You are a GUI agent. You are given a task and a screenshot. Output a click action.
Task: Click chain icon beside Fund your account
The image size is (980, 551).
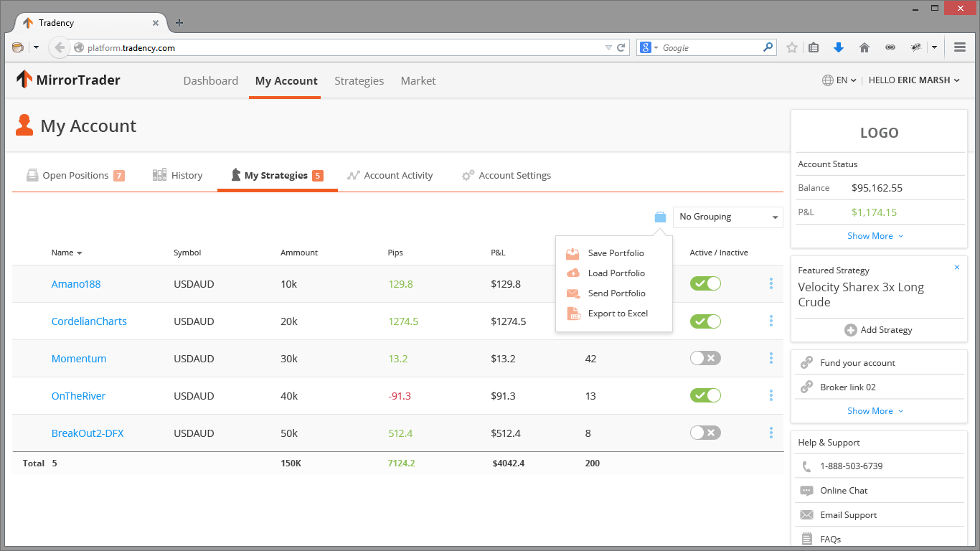[x=806, y=362]
